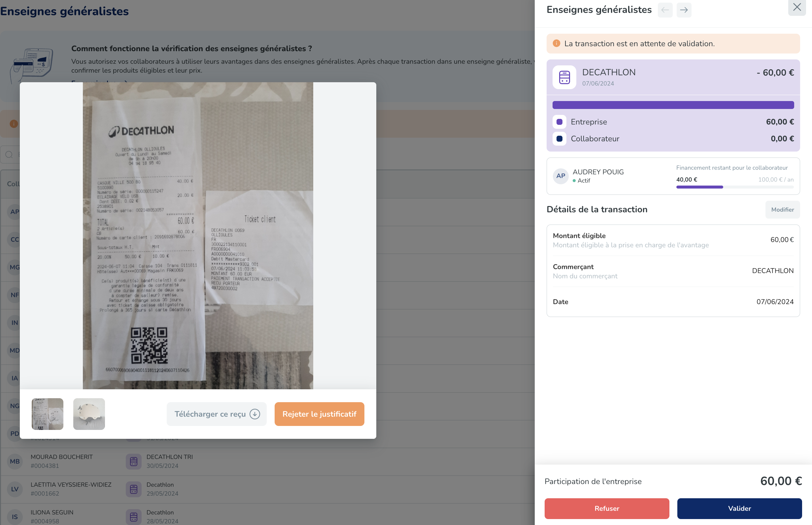Click the purple Entreprise color swatch
This screenshot has width=812, height=525.
pos(559,122)
